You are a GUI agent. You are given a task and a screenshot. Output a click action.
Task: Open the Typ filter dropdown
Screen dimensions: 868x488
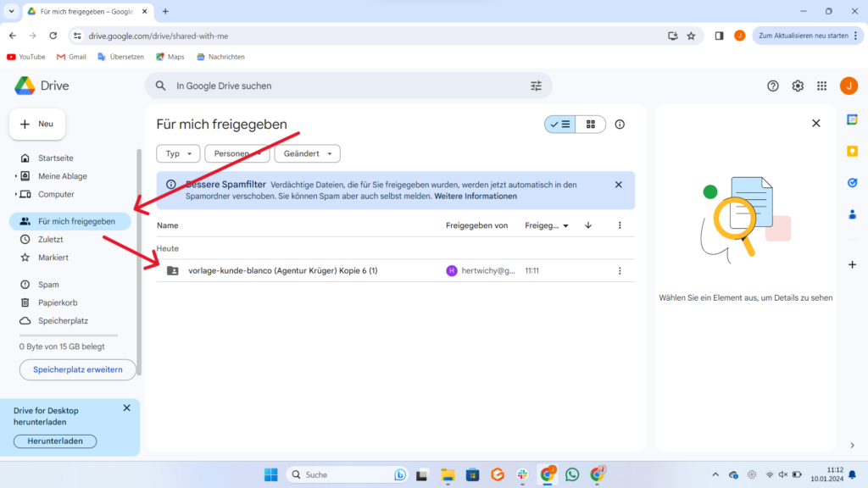point(178,153)
